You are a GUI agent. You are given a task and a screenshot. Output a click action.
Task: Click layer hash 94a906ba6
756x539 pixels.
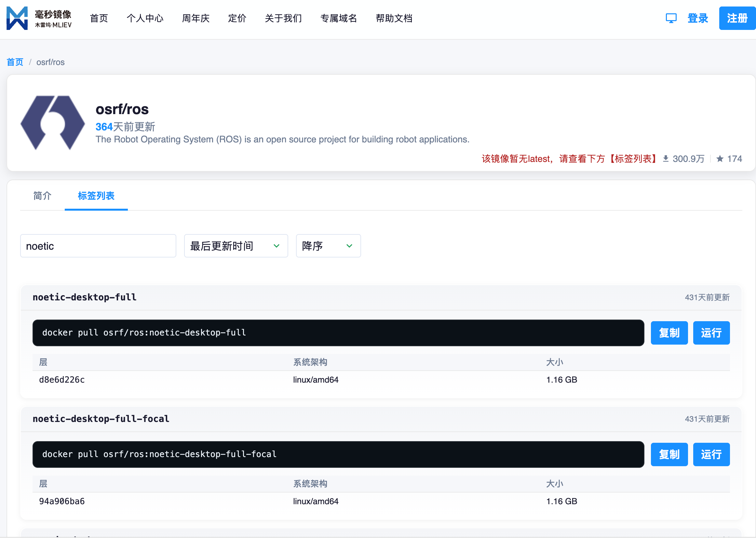[x=62, y=501]
